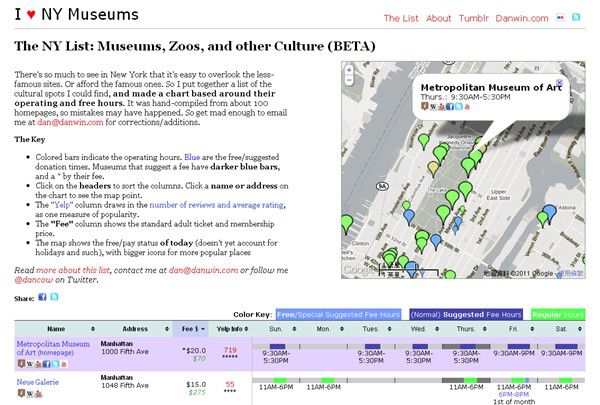Sort table by Thurs. column
Image resolution: width=600 pixels, height=405 pixels.
coord(466,329)
